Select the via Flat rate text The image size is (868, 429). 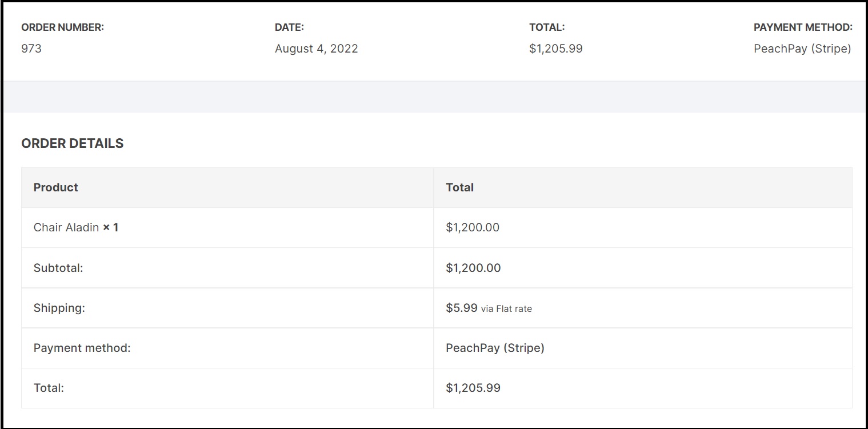[x=506, y=309]
